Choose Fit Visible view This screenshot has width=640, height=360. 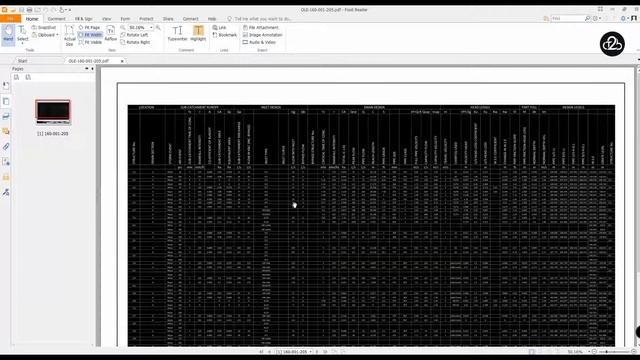pyautogui.click(x=90, y=42)
